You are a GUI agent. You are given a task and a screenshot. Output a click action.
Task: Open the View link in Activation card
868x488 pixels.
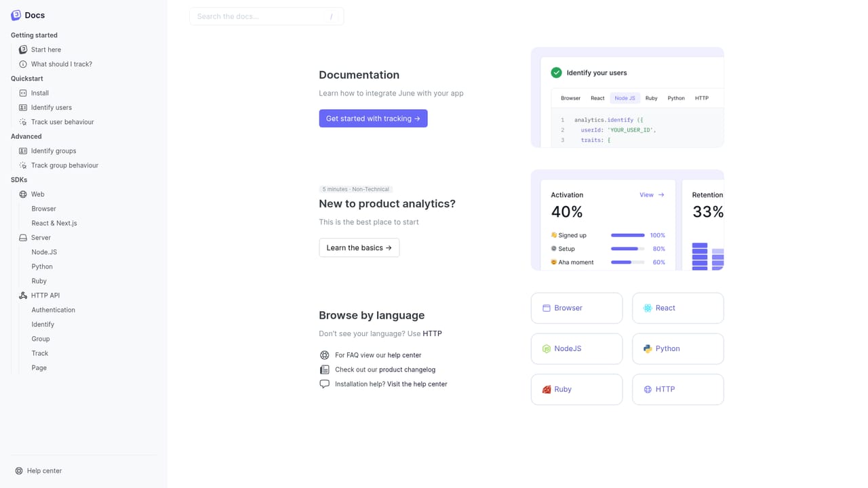(652, 195)
